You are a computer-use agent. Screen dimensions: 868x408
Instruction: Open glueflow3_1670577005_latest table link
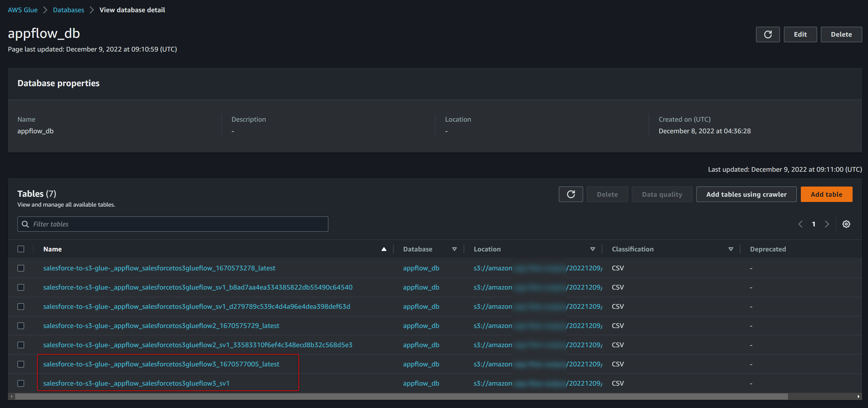click(161, 364)
